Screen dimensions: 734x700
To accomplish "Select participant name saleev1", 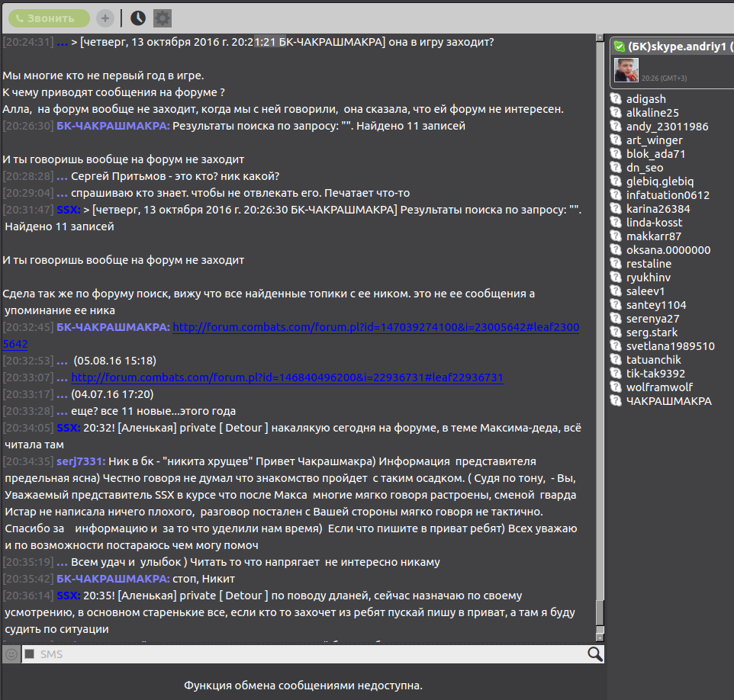I will pos(645,291).
